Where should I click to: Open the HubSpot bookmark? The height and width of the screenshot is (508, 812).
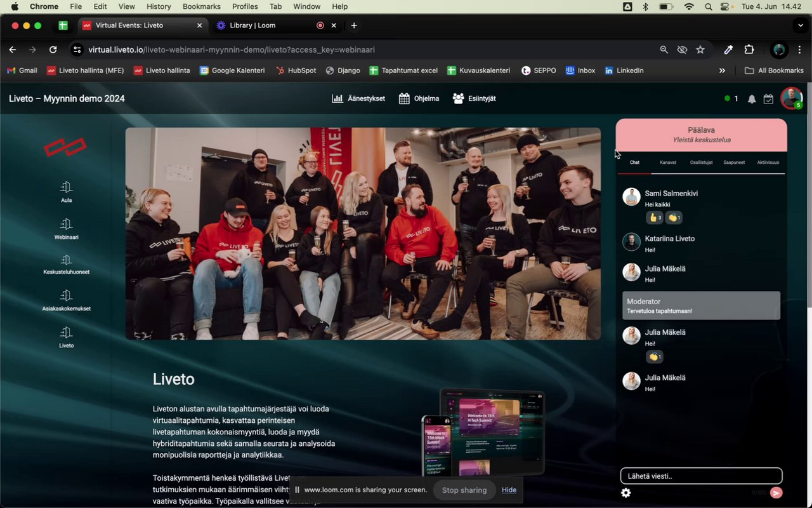[296, 70]
